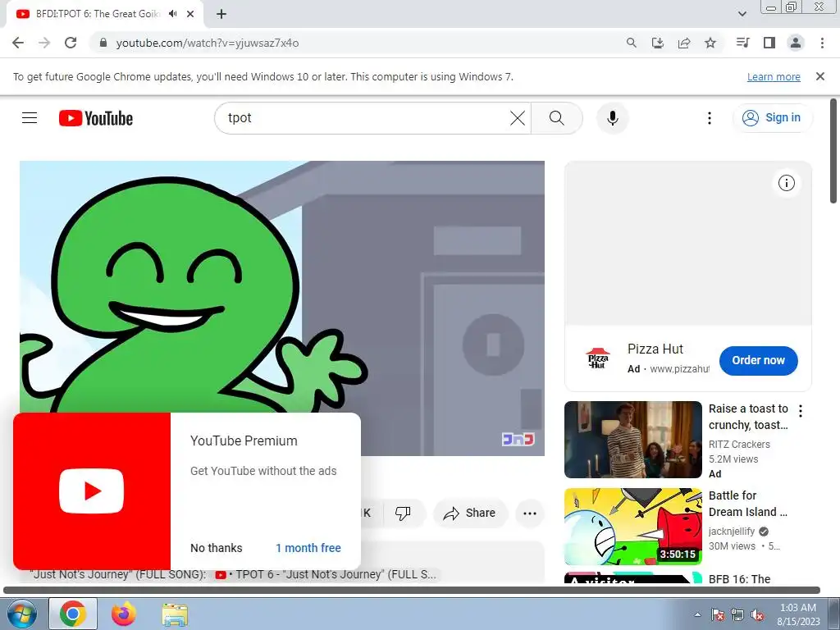Image resolution: width=840 pixels, height=630 pixels.
Task: Open the Windows Start menu
Action: (22, 614)
